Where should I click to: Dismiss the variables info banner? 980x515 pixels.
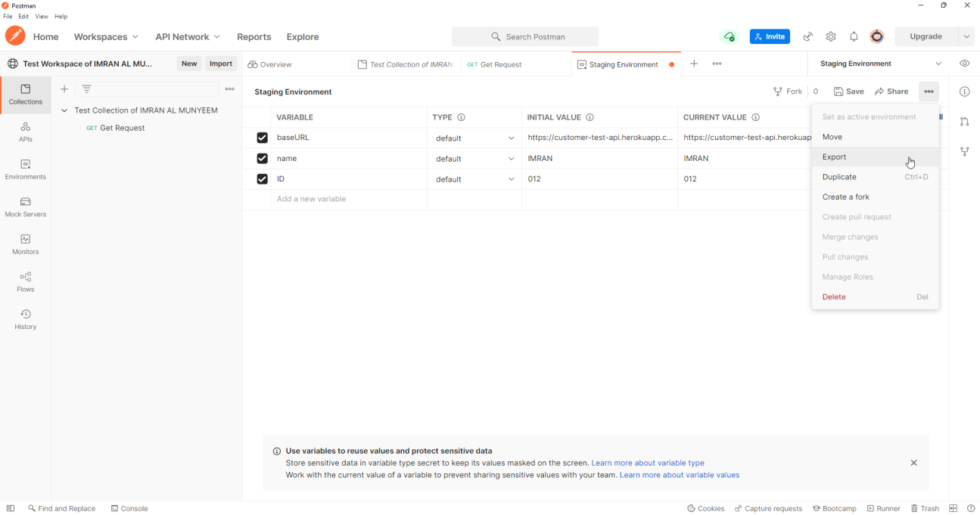pyautogui.click(x=913, y=463)
